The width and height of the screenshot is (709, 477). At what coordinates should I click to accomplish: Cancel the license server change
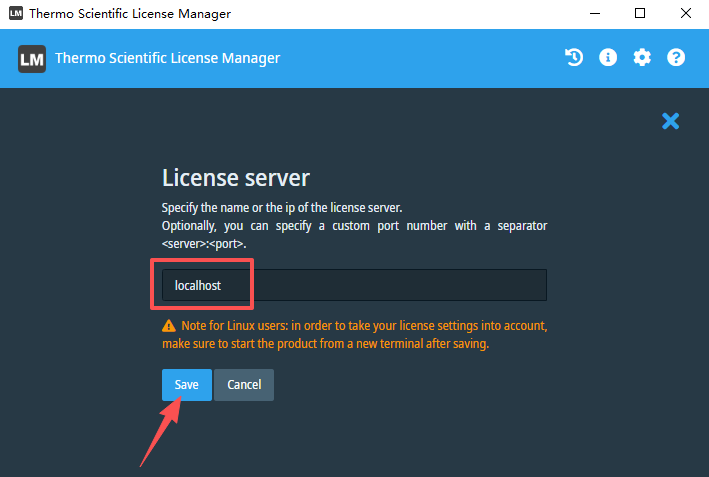tap(244, 385)
